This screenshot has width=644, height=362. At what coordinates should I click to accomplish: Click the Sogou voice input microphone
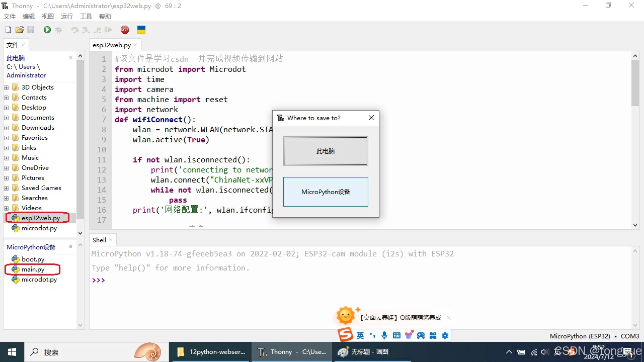point(384,335)
